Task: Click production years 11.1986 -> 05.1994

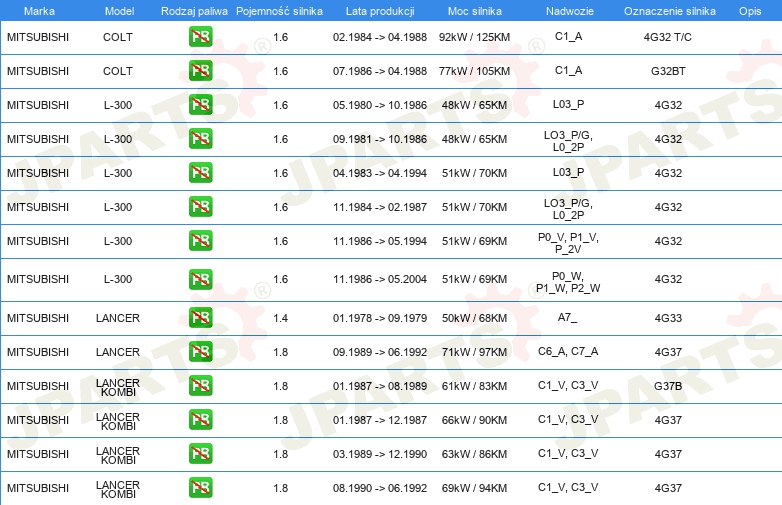Action: tap(380, 241)
